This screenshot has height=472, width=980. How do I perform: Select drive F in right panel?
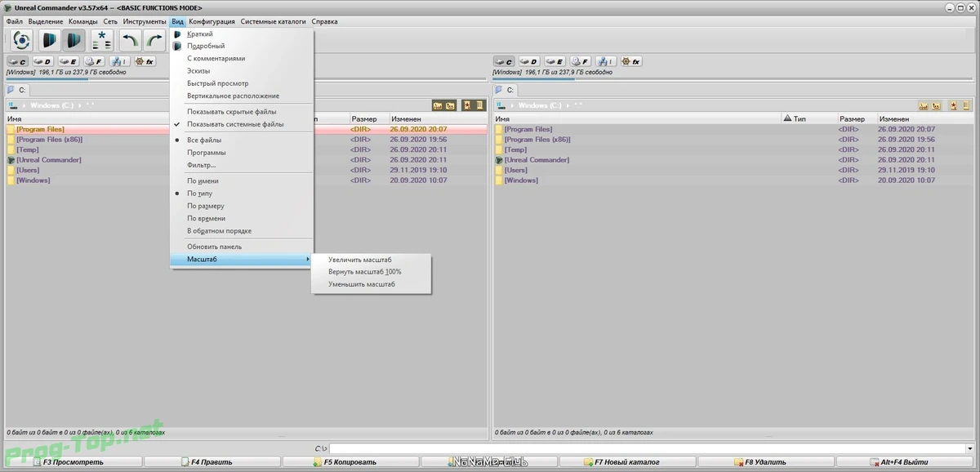coord(580,61)
